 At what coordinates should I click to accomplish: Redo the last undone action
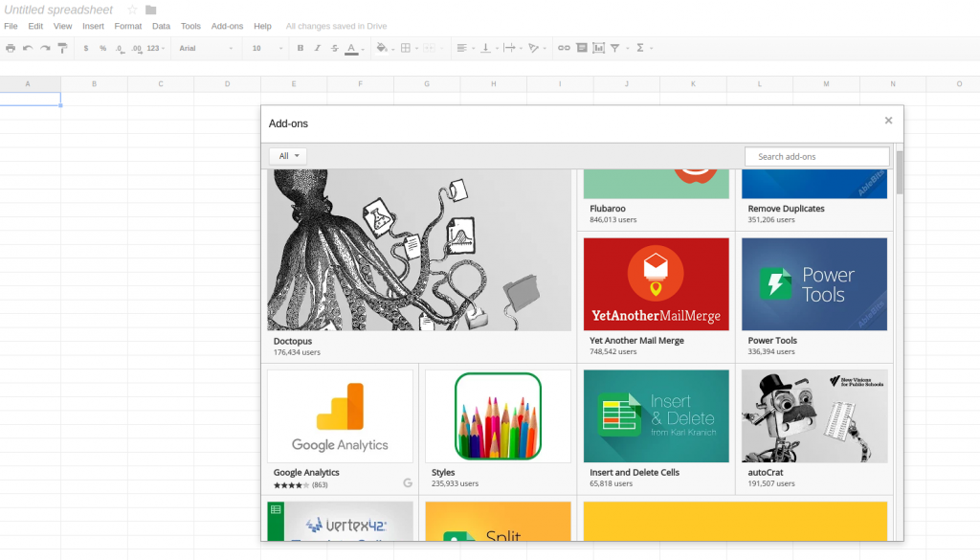[45, 48]
